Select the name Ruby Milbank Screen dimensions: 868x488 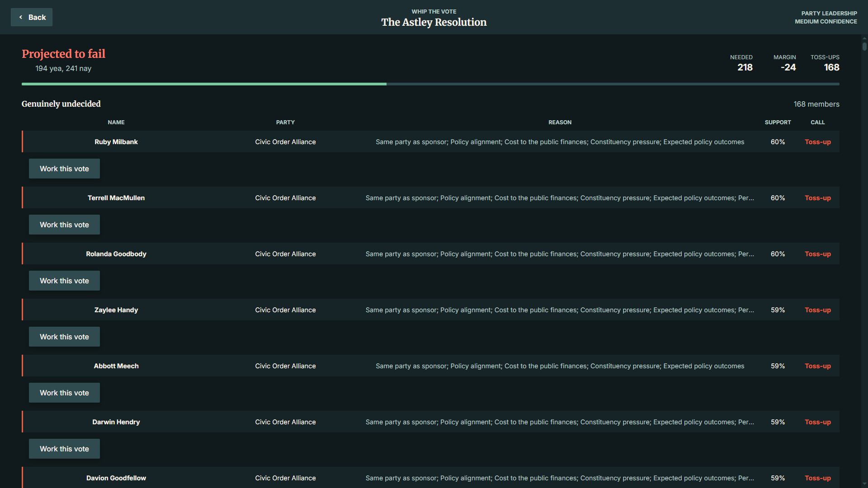[x=116, y=142]
